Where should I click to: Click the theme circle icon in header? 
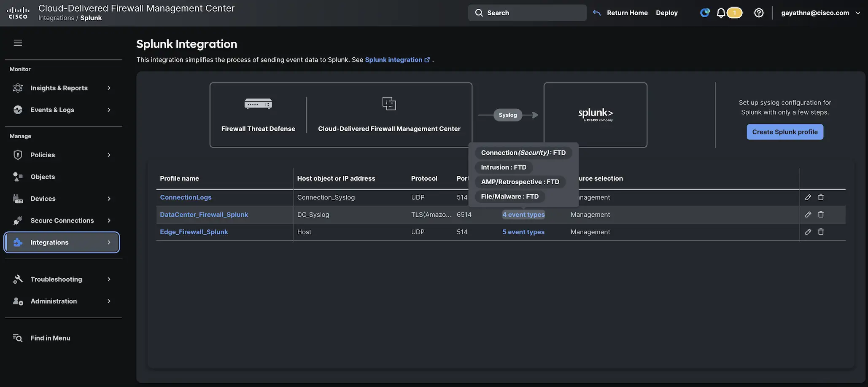click(x=704, y=12)
